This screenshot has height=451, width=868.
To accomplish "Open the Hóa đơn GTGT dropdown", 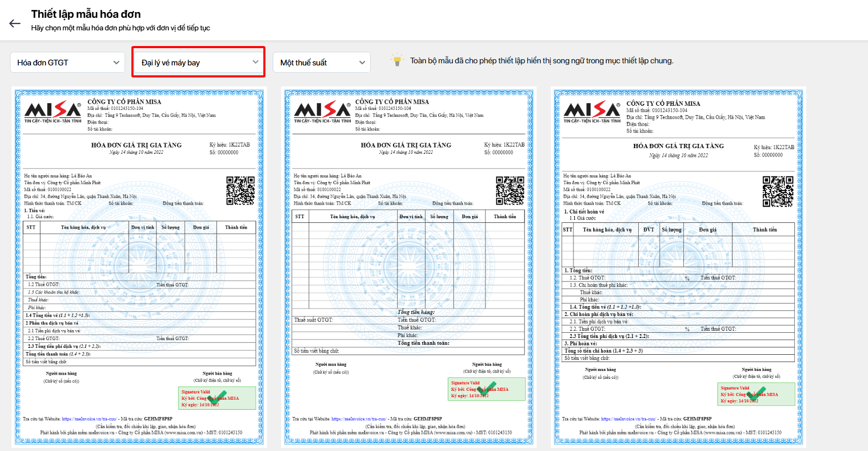I will click(x=68, y=62).
